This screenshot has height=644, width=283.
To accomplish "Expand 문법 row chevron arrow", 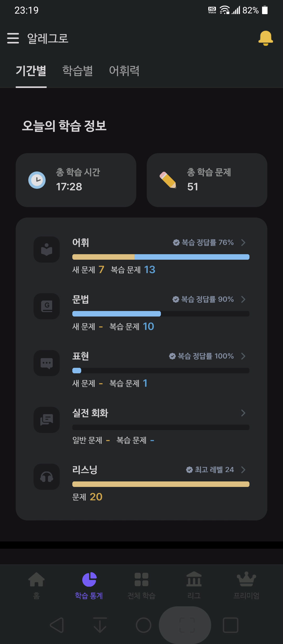I will tap(243, 299).
